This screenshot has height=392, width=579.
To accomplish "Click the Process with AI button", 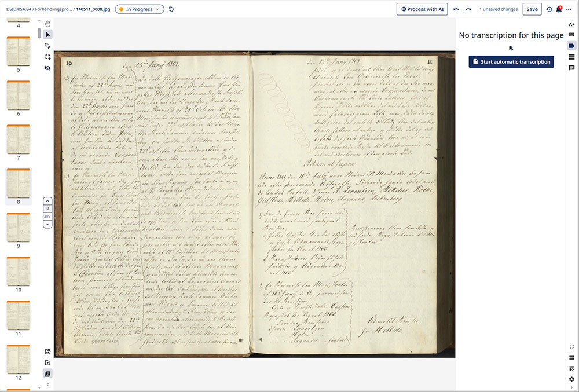I will point(422,9).
